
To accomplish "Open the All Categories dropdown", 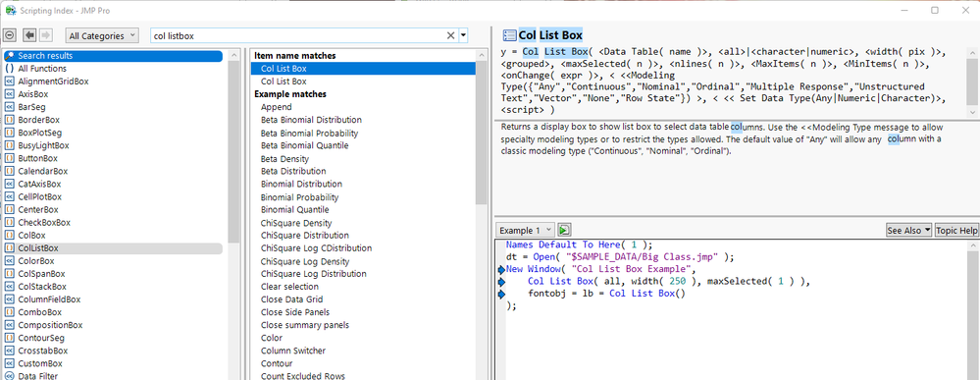I will 102,35.
